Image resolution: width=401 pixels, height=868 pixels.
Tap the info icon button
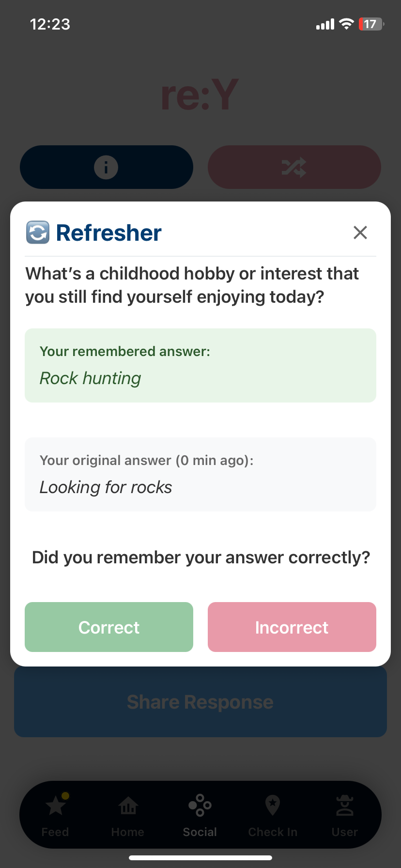(106, 167)
